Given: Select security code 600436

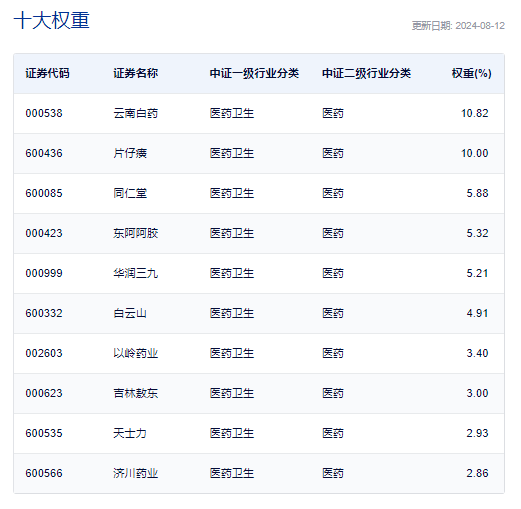Looking at the screenshot, I should point(44,153).
